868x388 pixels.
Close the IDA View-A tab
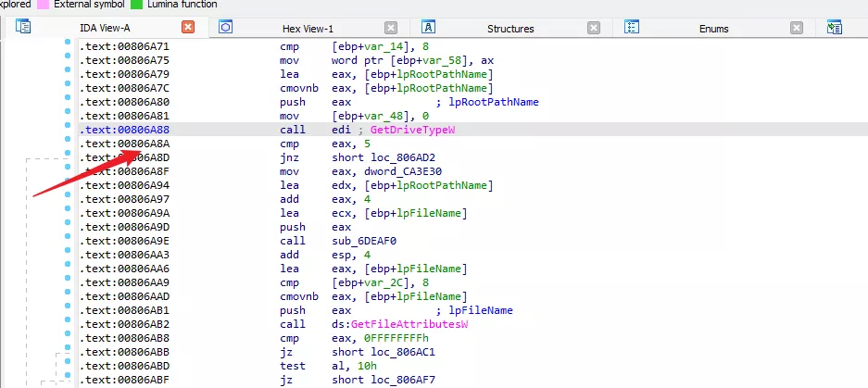(188, 28)
